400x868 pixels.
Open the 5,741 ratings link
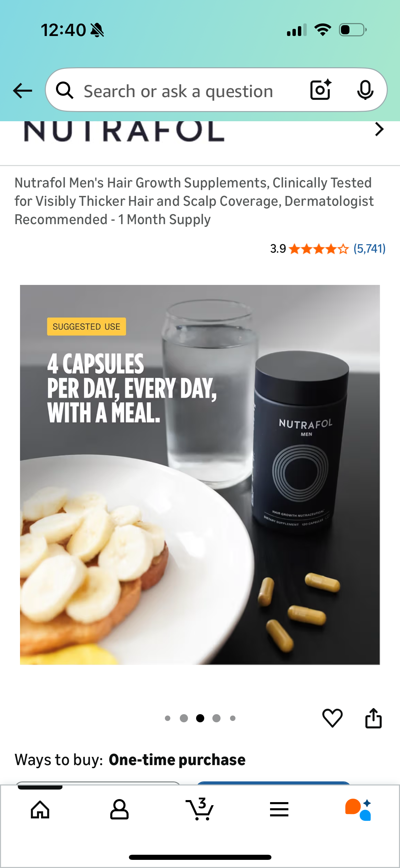(x=369, y=249)
